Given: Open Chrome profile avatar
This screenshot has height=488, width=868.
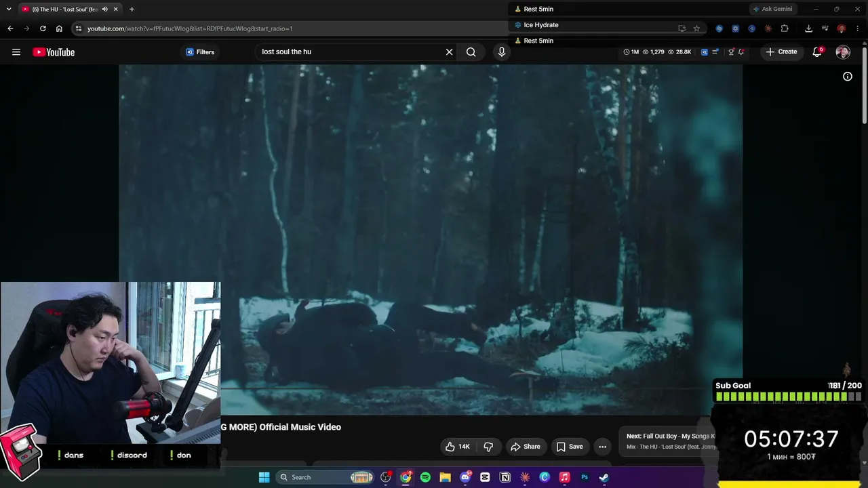Looking at the screenshot, I should click(x=841, y=28).
